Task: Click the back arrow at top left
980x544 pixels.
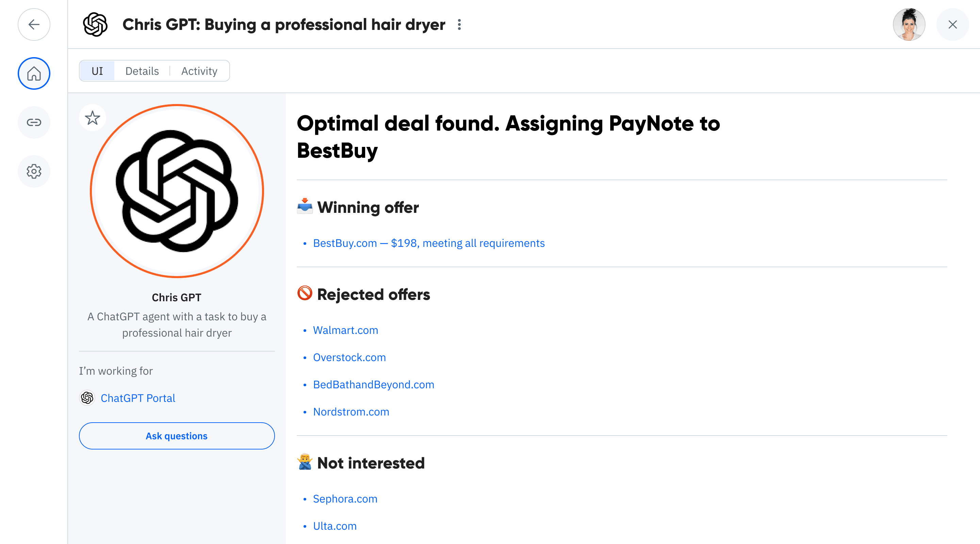Action: coord(34,24)
